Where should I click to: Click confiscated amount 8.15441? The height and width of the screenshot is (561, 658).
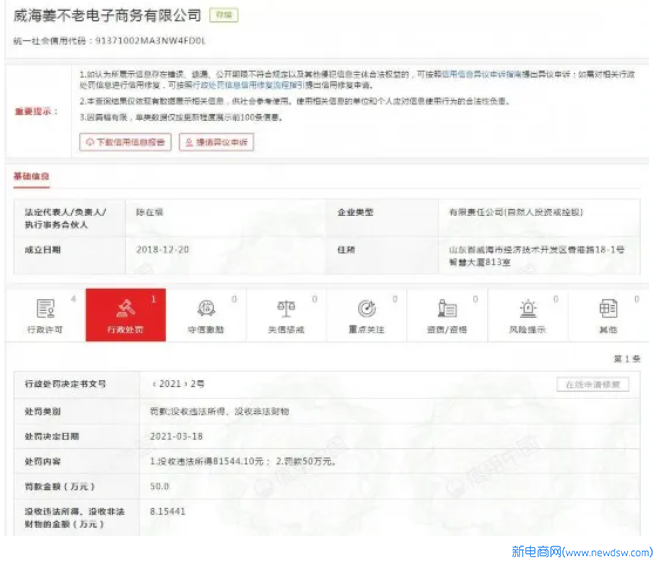coord(167,511)
